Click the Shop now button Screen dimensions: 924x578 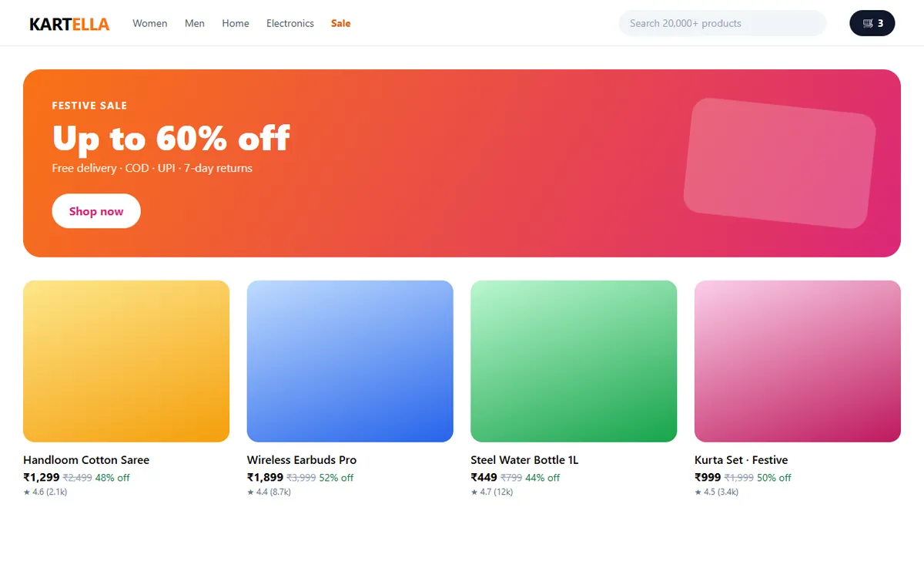[96, 211]
